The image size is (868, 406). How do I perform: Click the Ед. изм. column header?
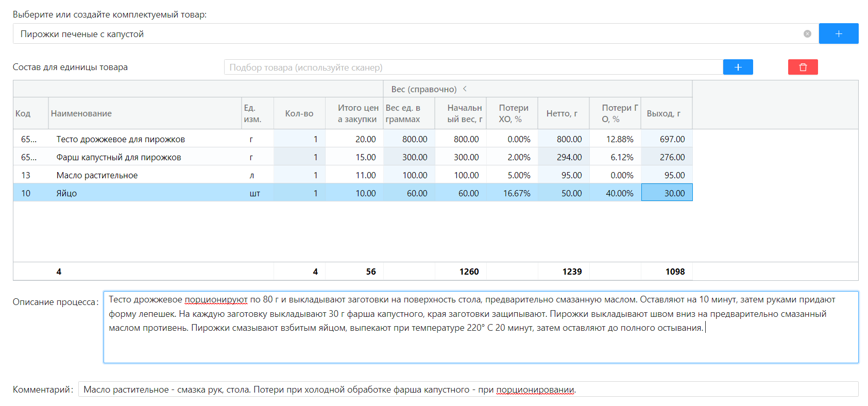258,113
